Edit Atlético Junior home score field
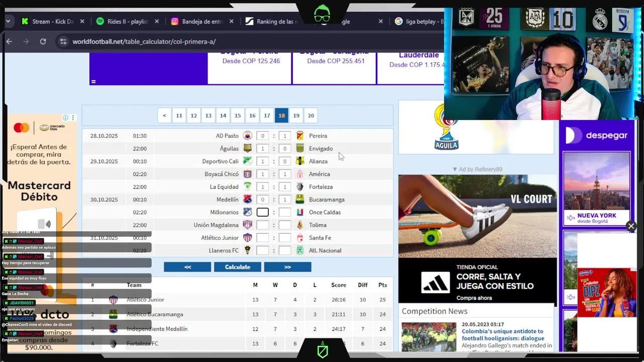This screenshot has height=362, width=644. click(x=262, y=237)
